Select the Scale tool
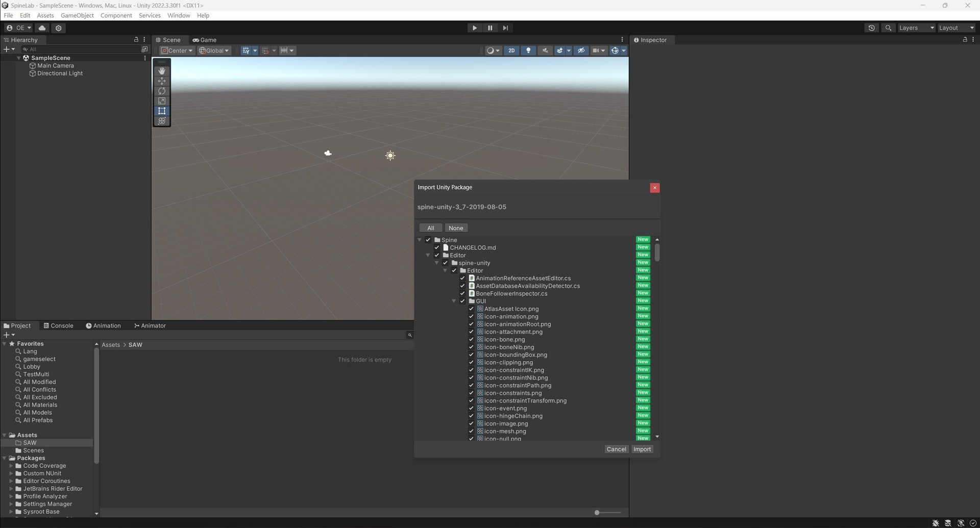Screen dimensions: 980x528 tap(162, 101)
